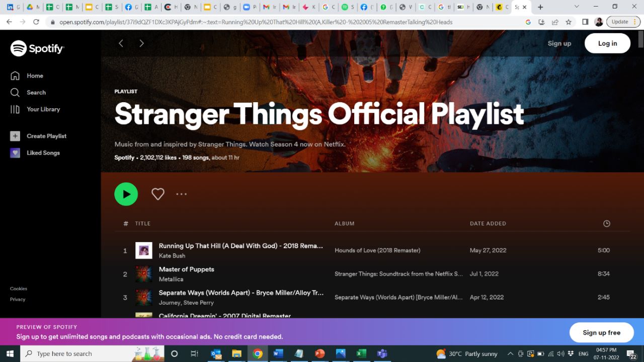Viewport: 644px width, 362px height.
Task: Open Chrome side panel icon
Action: (585, 22)
